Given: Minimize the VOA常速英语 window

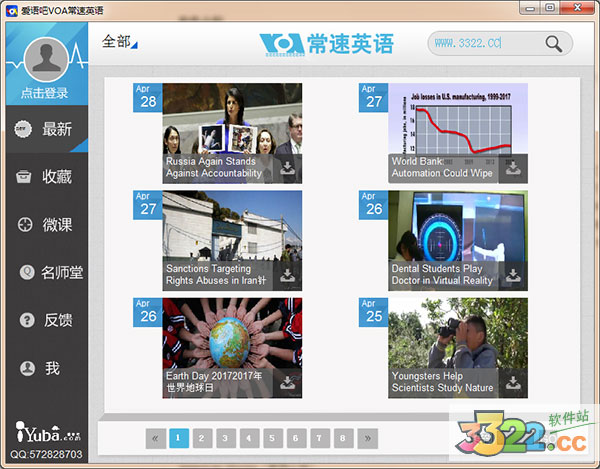Looking at the screenshot, I should (x=530, y=8).
